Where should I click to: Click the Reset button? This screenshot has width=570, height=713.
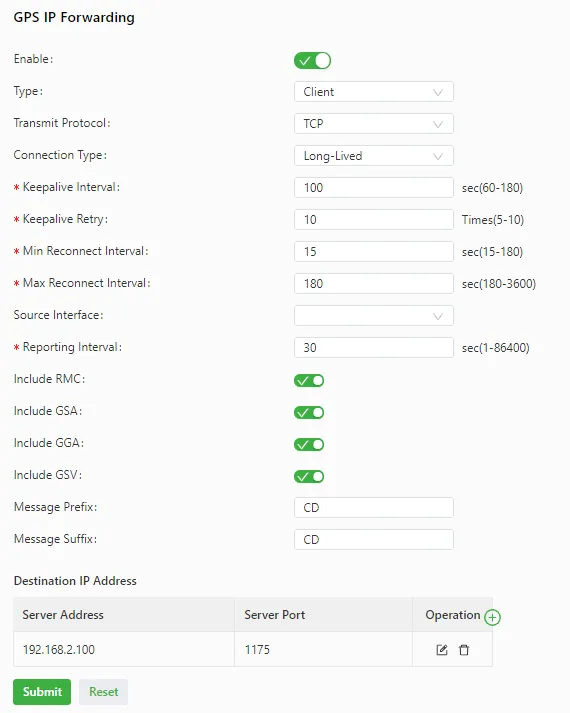pos(104,692)
